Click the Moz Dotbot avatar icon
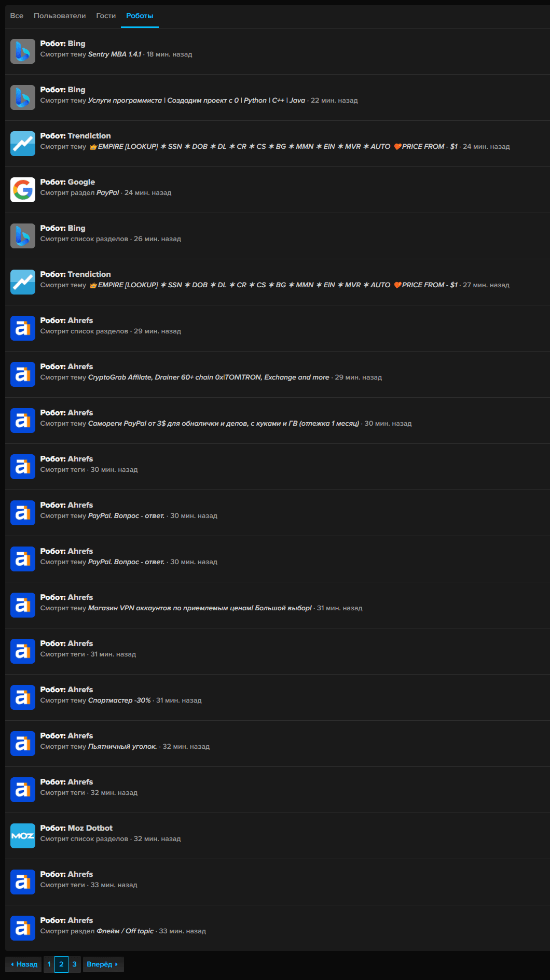Image resolution: width=550 pixels, height=980 pixels. tap(23, 836)
